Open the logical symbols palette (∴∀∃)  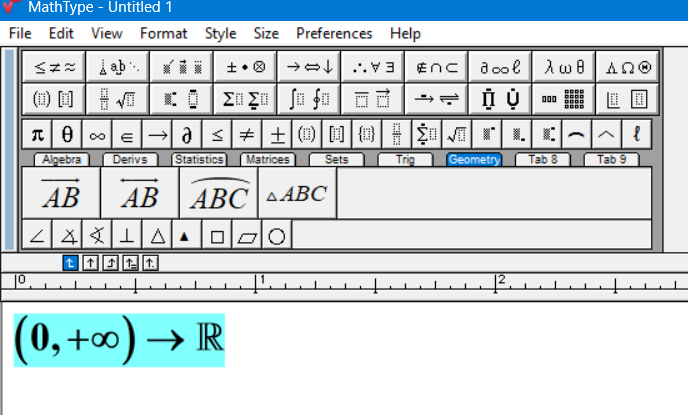click(373, 67)
